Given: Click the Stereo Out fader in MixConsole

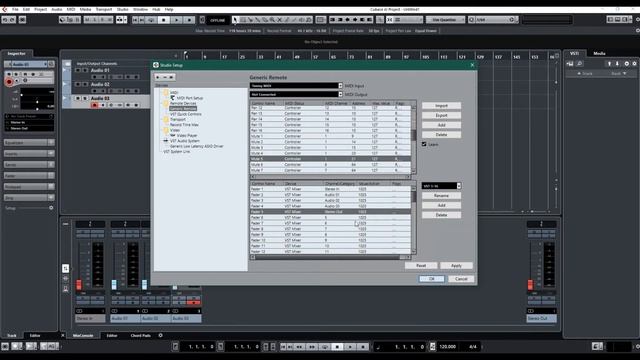Looking at the screenshot, I should (530, 284).
